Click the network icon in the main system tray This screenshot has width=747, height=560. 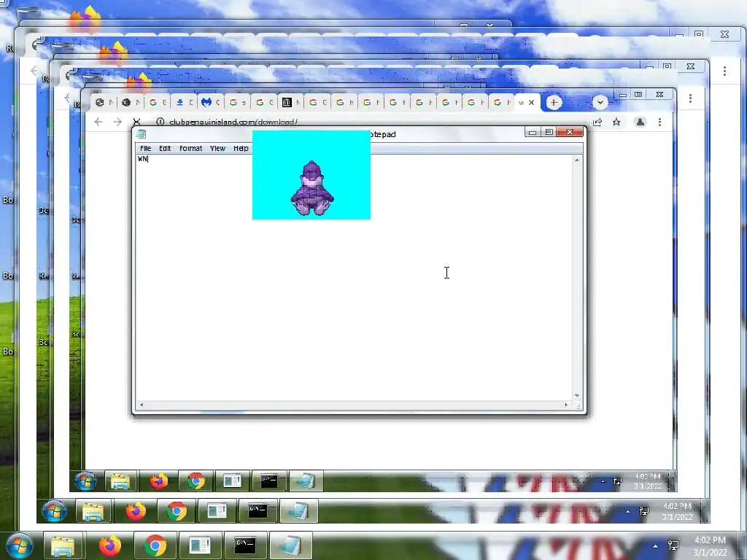(x=673, y=545)
